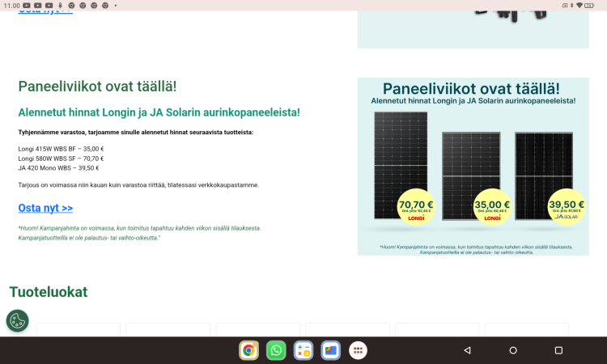Open recent apps with the square button
607x364 pixels.
tap(558, 350)
